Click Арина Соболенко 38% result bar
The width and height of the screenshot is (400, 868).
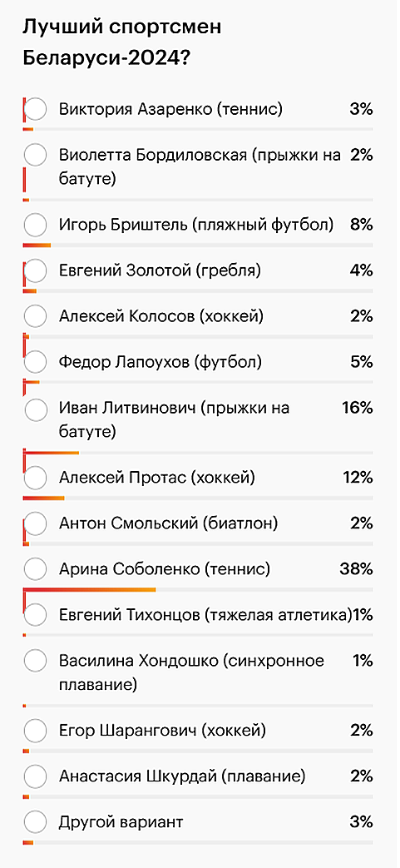click(198, 590)
